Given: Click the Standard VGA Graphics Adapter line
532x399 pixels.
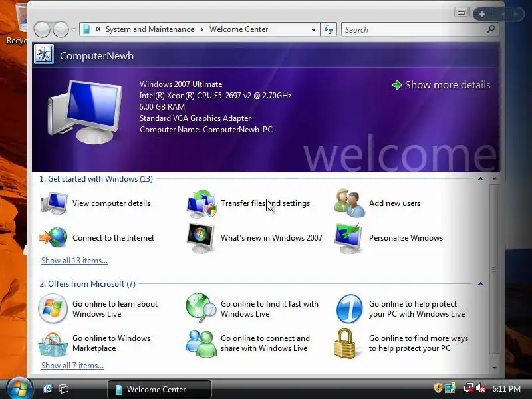Looking at the screenshot, I should pos(195,118).
